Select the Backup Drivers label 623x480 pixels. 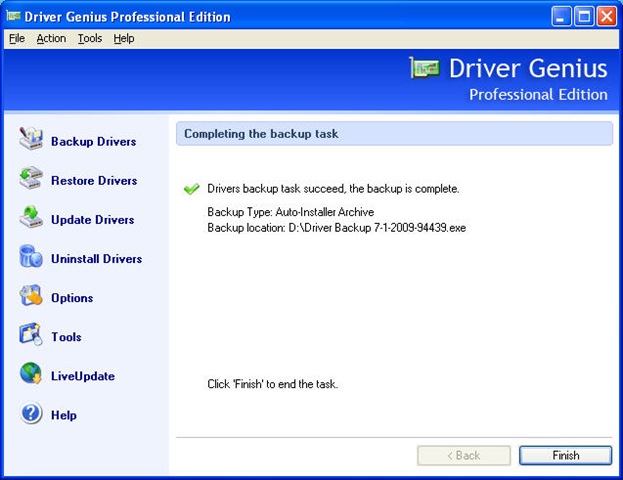tap(94, 141)
